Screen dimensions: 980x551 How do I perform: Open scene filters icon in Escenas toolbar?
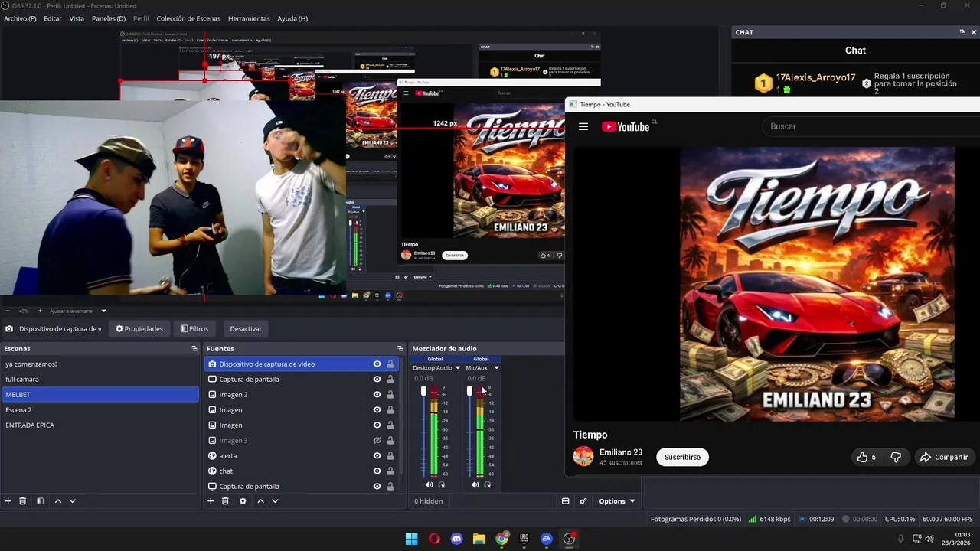point(40,501)
